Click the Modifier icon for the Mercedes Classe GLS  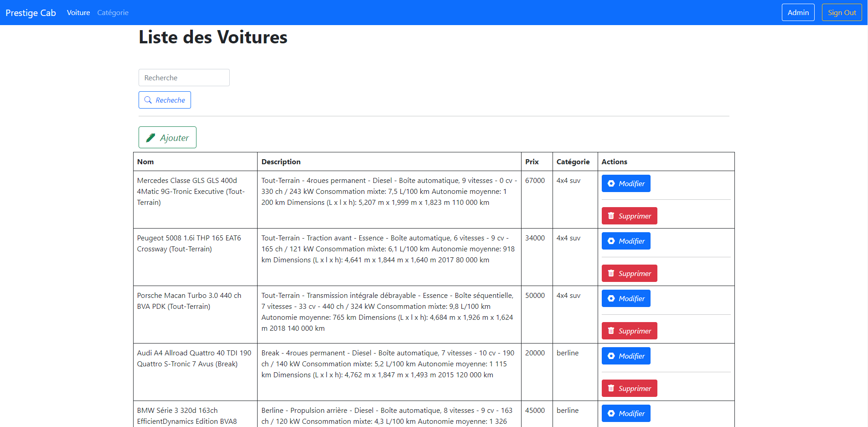611,183
